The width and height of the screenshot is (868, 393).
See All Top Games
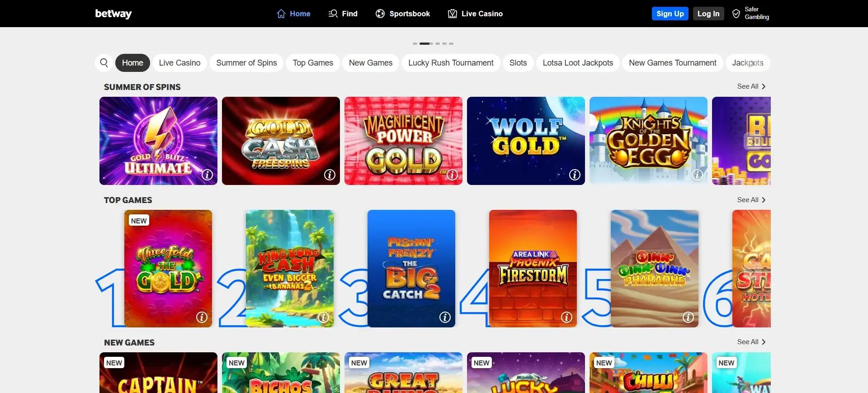[751, 200]
